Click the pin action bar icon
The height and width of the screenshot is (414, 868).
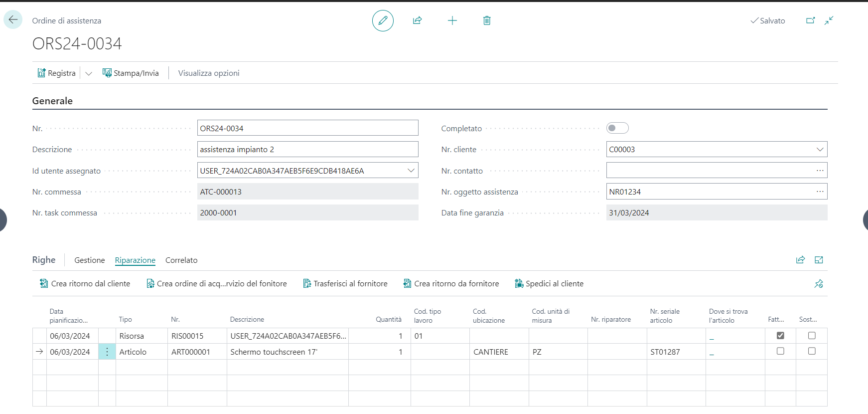tap(819, 283)
